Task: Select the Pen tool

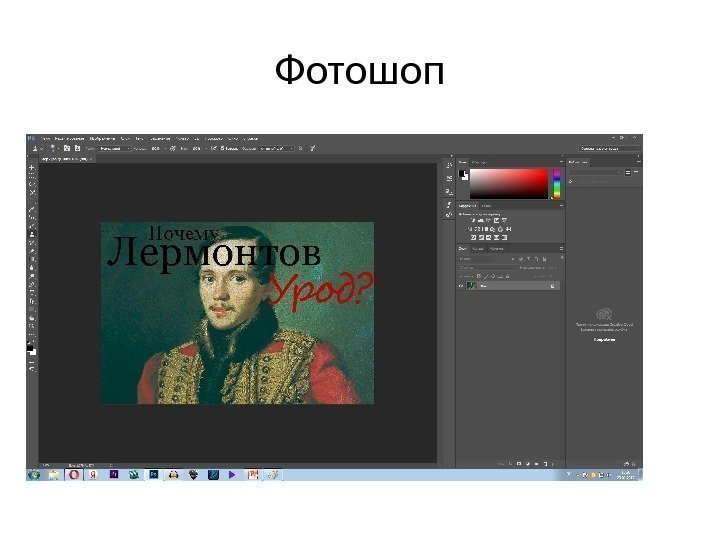Action: click(32, 284)
